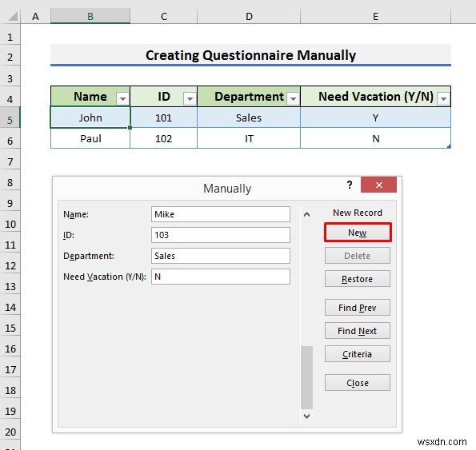Click the Y cell in John's row
The height and width of the screenshot is (450, 476).
click(375, 117)
